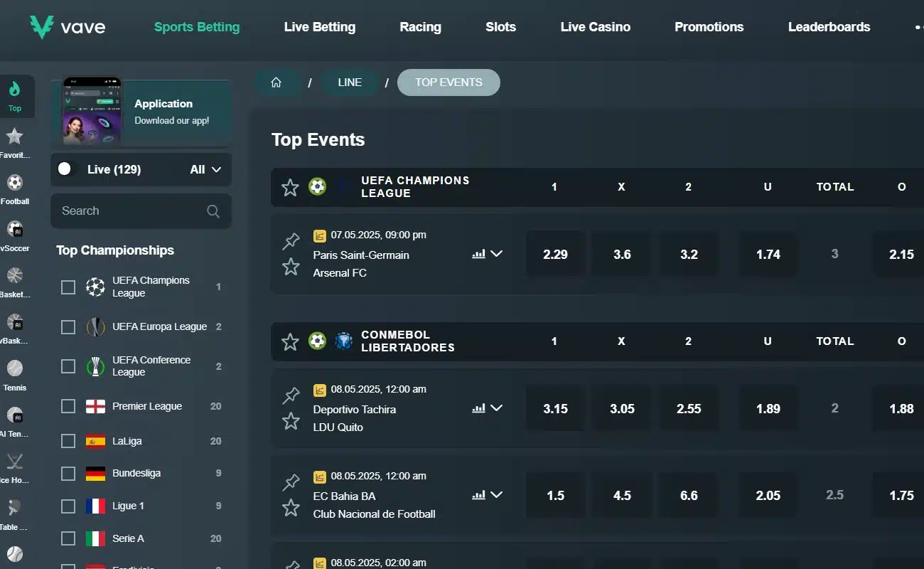
Task: Select the AI Tennis sidebar icon
Action: coord(15,415)
